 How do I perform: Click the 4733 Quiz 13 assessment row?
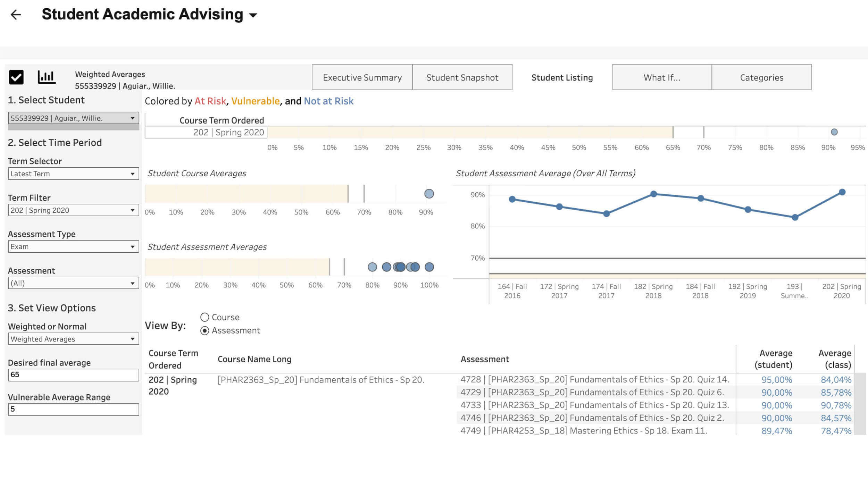coord(595,405)
